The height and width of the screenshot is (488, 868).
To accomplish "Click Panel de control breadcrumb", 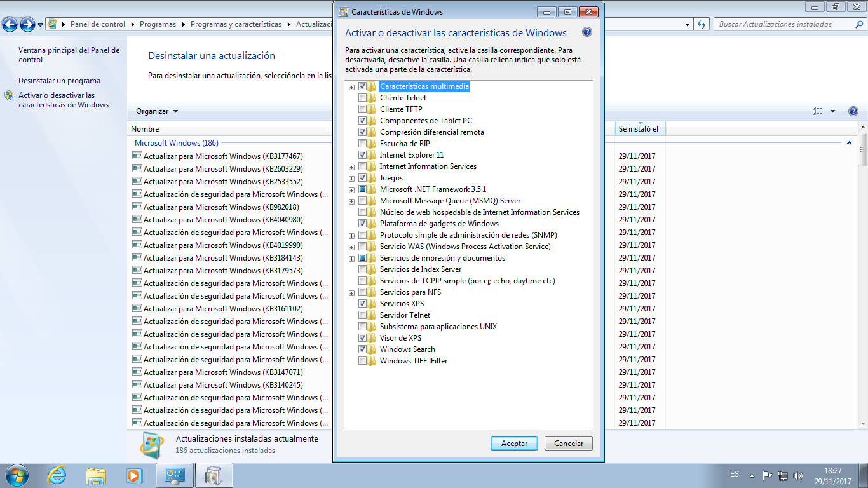I will coord(98,24).
